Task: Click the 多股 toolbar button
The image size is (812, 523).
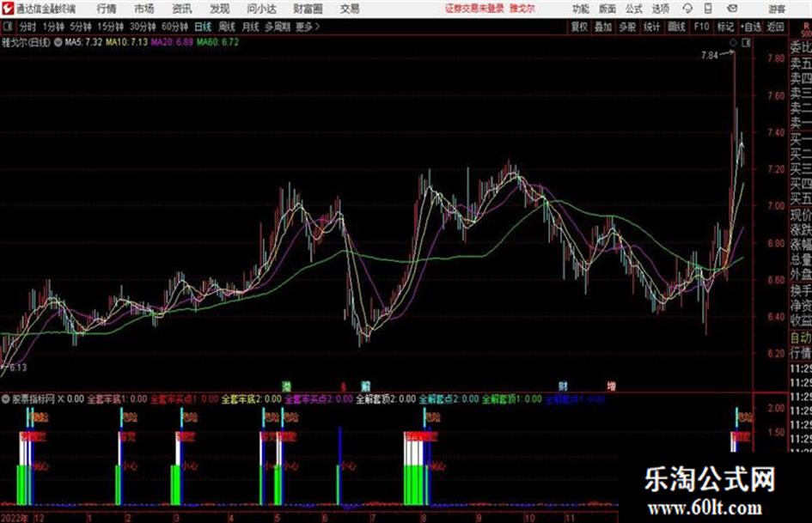Action: click(627, 27)
